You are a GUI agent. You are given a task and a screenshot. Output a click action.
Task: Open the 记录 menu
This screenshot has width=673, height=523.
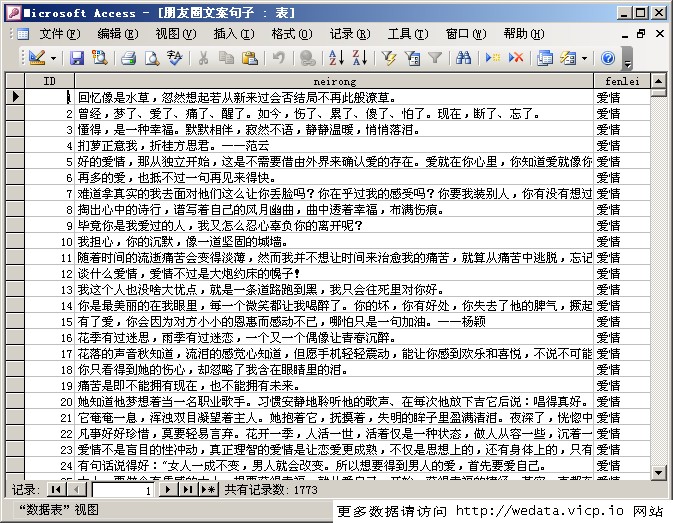tap(350, 33)
